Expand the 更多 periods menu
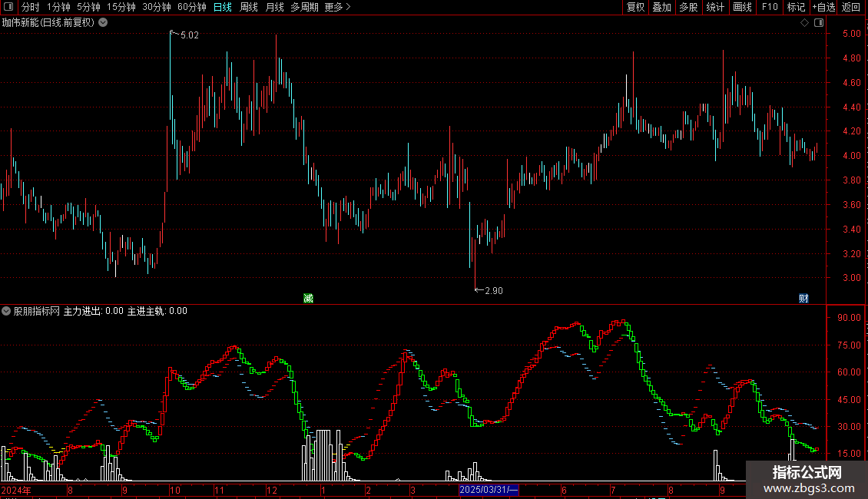 (337, 7)
